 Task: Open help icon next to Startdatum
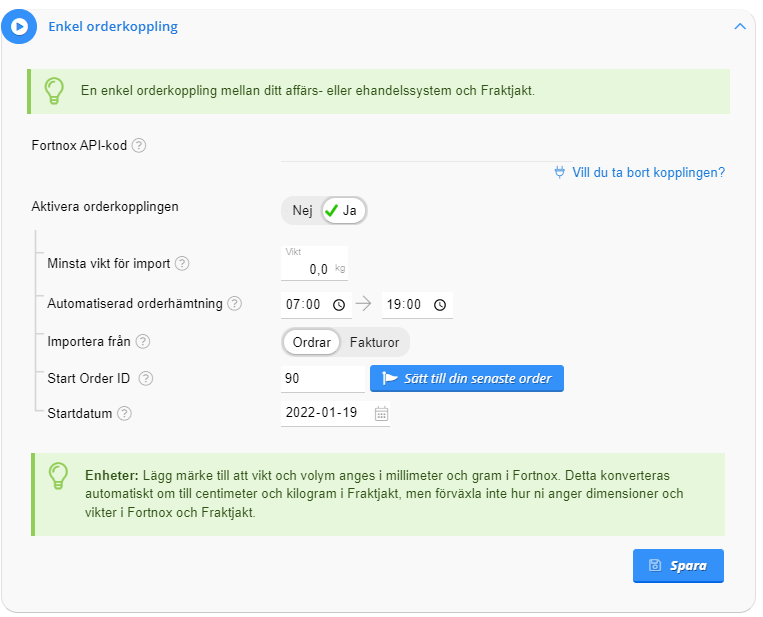pos(125,414)
